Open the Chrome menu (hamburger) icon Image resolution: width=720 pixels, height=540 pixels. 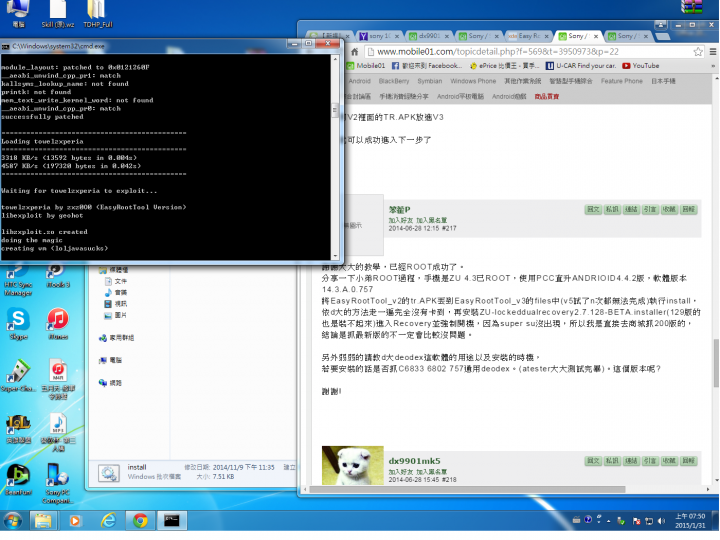[x=713, y=52]
